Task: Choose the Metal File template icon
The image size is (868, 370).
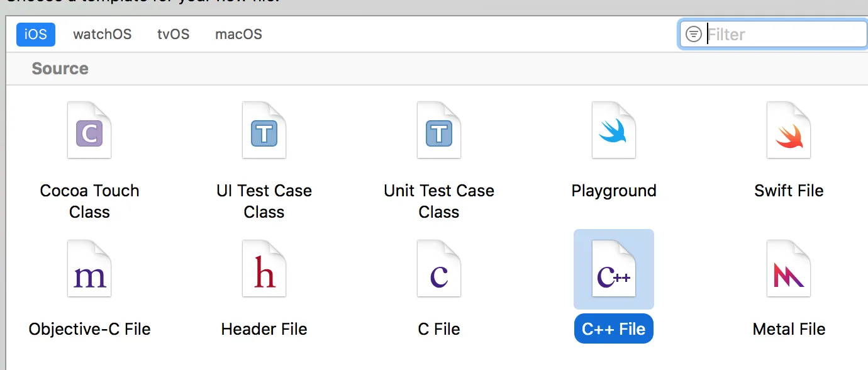Action: (789, 269)
